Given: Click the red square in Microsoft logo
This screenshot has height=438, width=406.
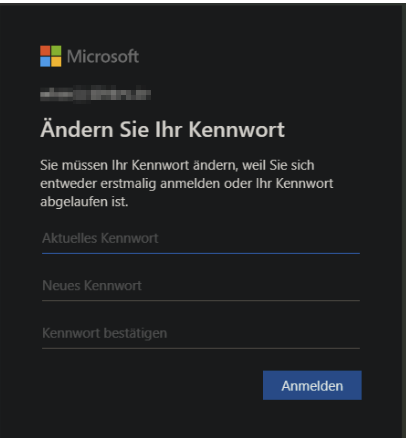Looking at the screenshot, I should pos(45,51).
